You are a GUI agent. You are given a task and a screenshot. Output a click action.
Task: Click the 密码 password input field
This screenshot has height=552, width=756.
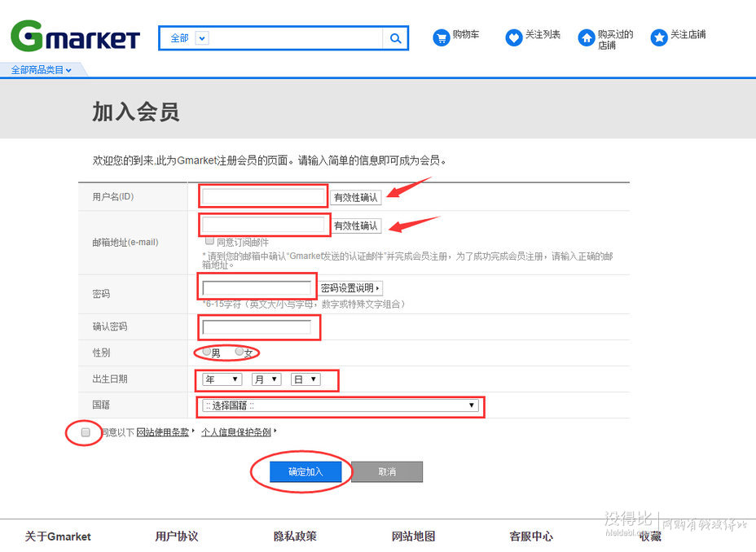(x=257, y=288)
